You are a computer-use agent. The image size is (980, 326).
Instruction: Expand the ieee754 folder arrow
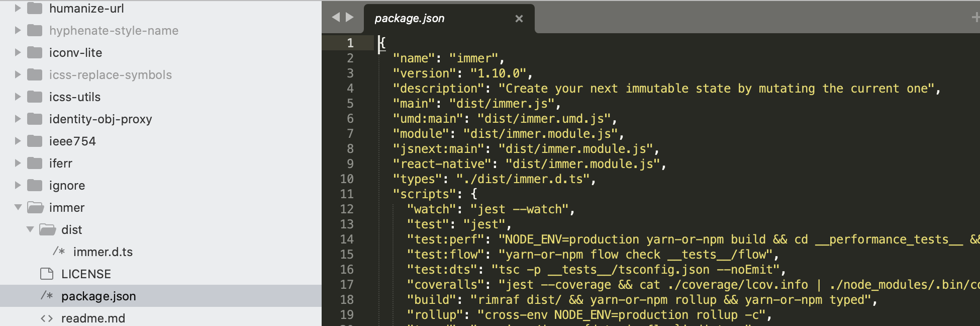(18, 141)
